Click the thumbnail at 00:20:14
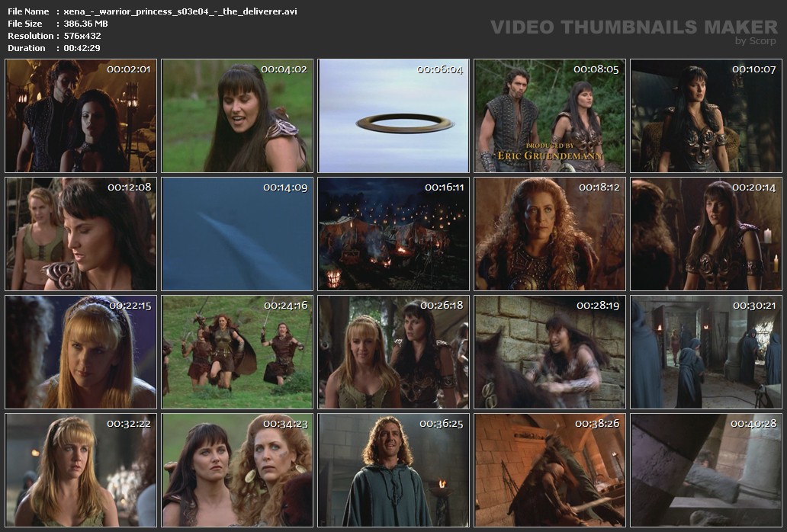Screen dimensions: 787x532 tap(705, 234)
